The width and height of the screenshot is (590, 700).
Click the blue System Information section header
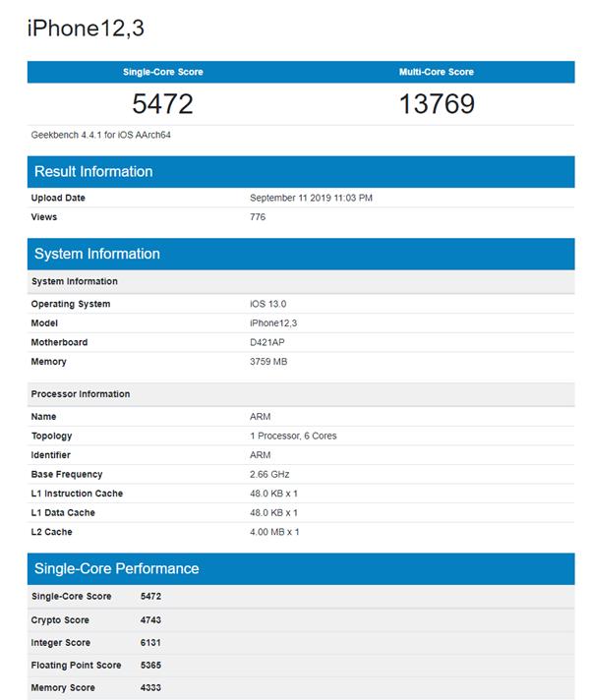click(301, 254)
